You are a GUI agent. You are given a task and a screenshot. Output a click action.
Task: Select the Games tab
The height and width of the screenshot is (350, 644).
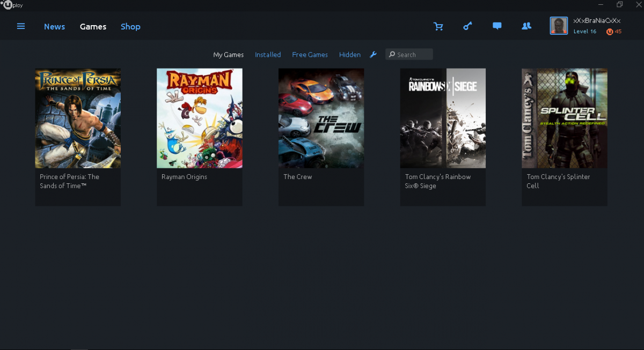tap(93, 27)
